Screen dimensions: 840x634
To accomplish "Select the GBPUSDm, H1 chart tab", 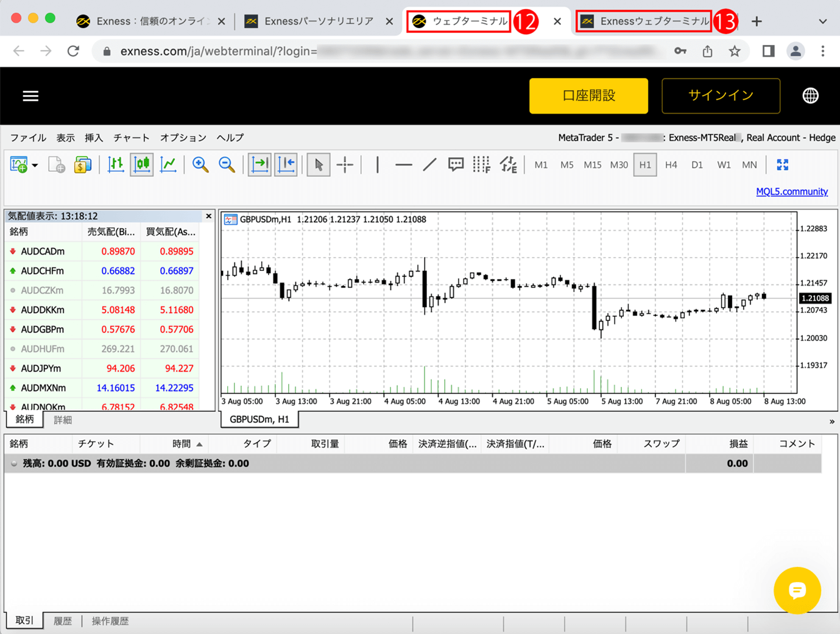I will (x=259, y=420).
